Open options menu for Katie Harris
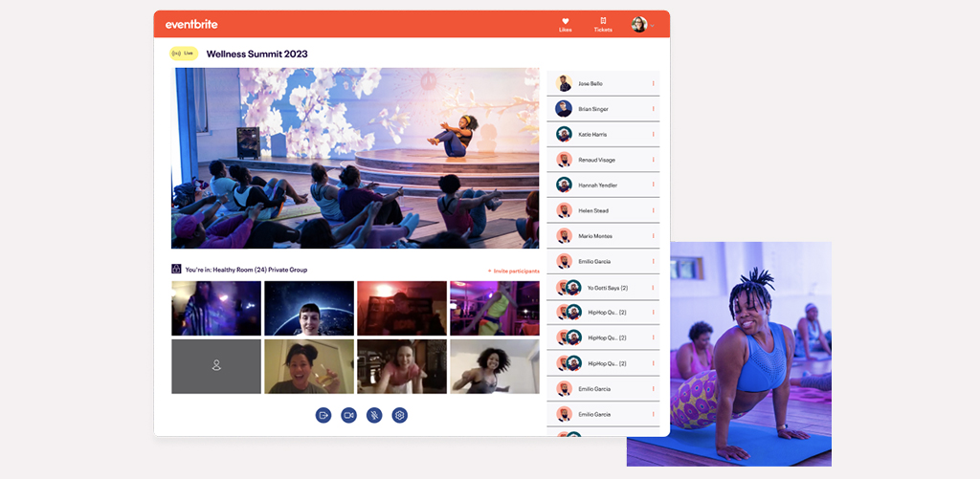The height and width of the screenshot is (479, 980). click(x=654, y=134)
